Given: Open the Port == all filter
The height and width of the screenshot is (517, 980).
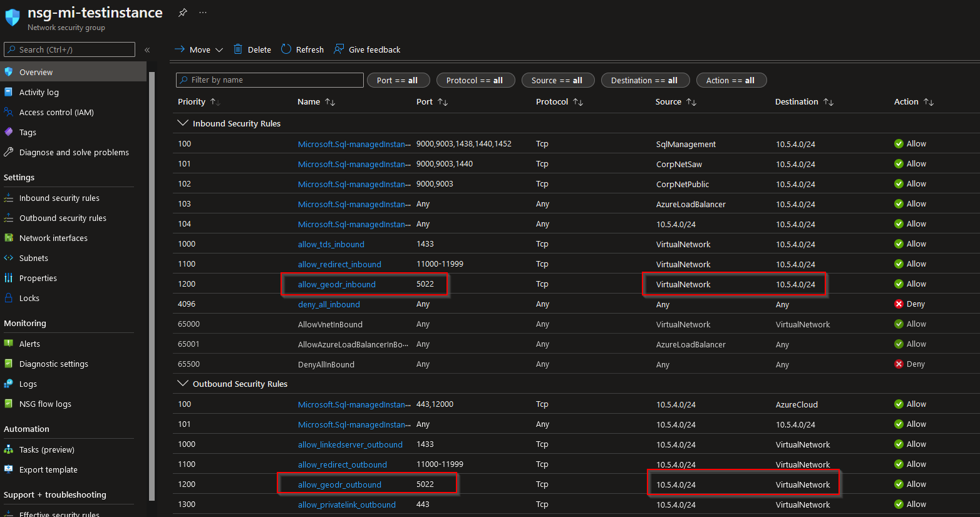Looking at the screenshot, I should click(x=398, y=80).
